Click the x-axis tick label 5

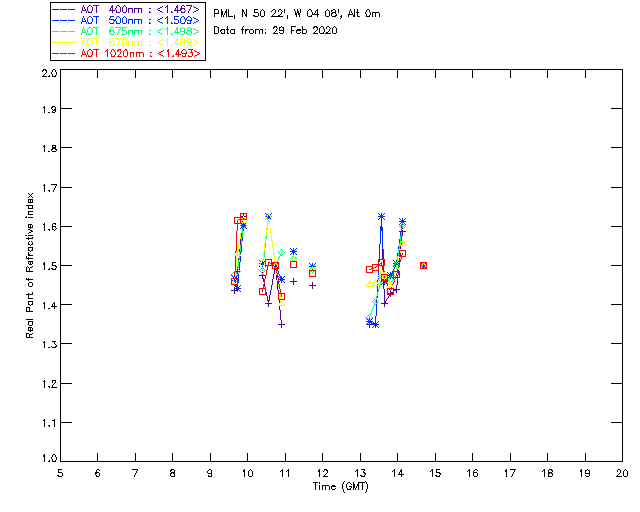(x=60, y=473)
